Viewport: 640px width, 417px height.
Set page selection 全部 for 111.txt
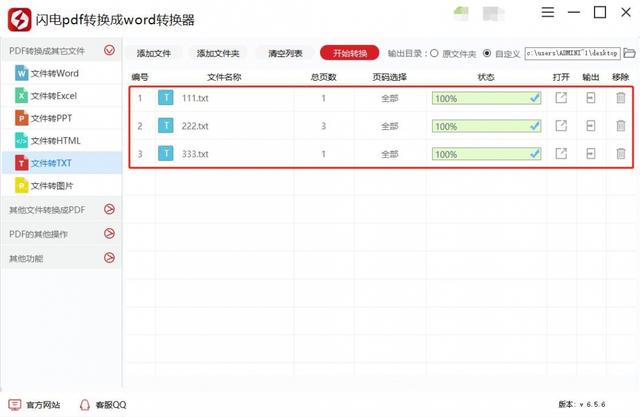coord(389,98)
